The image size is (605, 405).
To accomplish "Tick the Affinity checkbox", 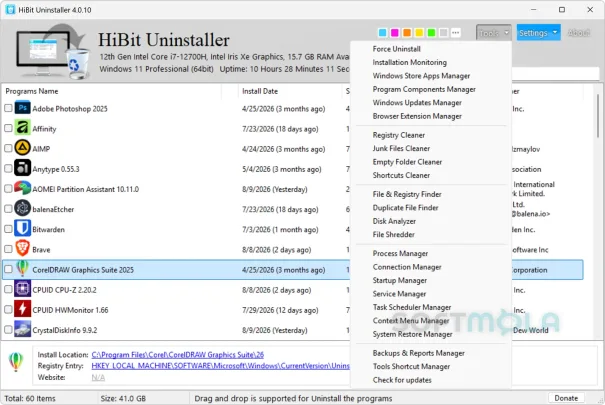I will click(x=8, y=128).
